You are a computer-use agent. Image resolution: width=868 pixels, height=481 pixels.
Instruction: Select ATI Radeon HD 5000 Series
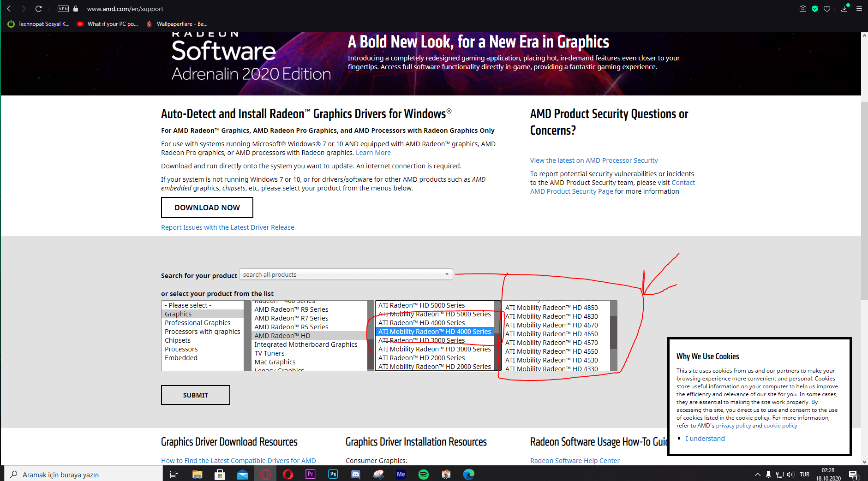435,305
